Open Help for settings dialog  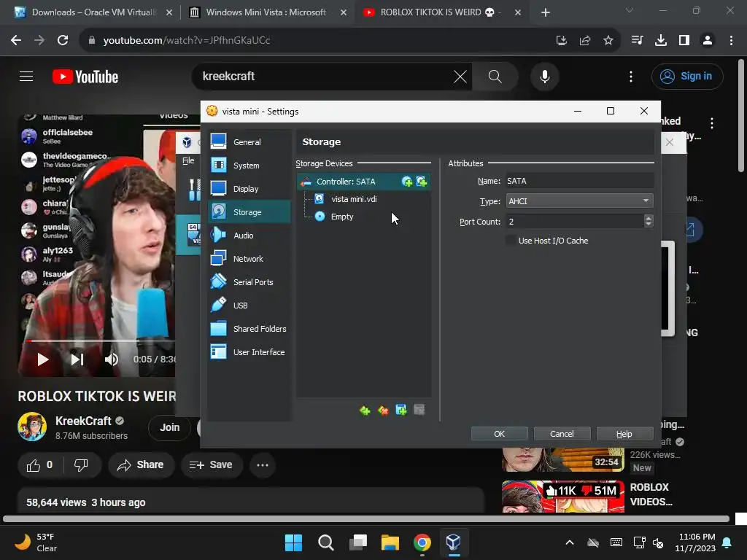pos(624,434)
